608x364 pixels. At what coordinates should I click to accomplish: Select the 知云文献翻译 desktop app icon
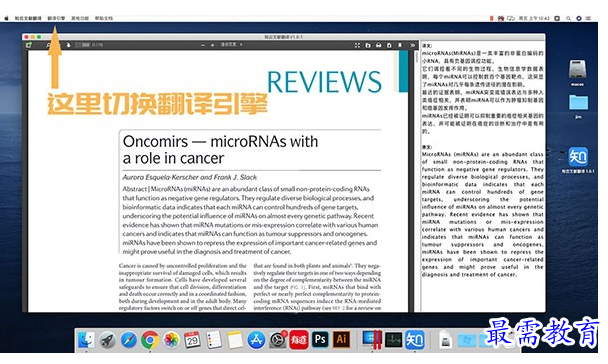(578, 160)
